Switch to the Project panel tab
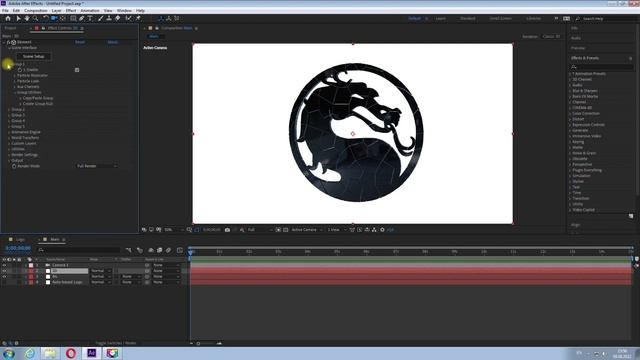Screen dimensions: 640x360 coord(10,28)
